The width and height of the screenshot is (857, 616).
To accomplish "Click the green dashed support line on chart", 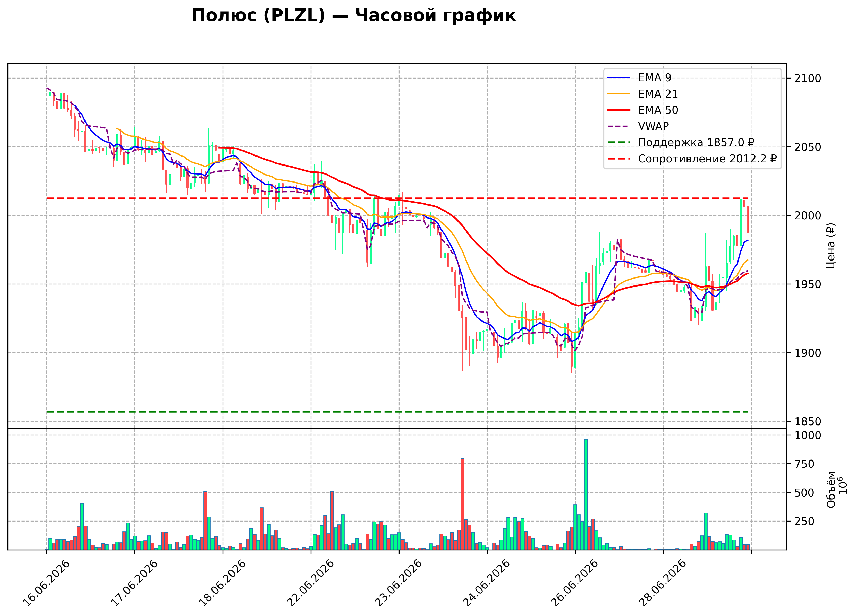I will (397, 412).
